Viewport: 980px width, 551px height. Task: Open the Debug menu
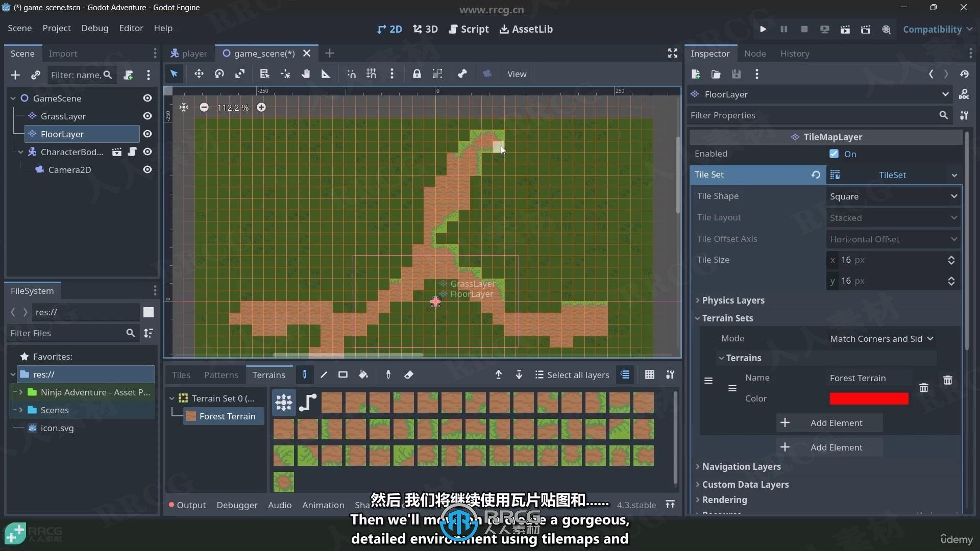point(95,28)
